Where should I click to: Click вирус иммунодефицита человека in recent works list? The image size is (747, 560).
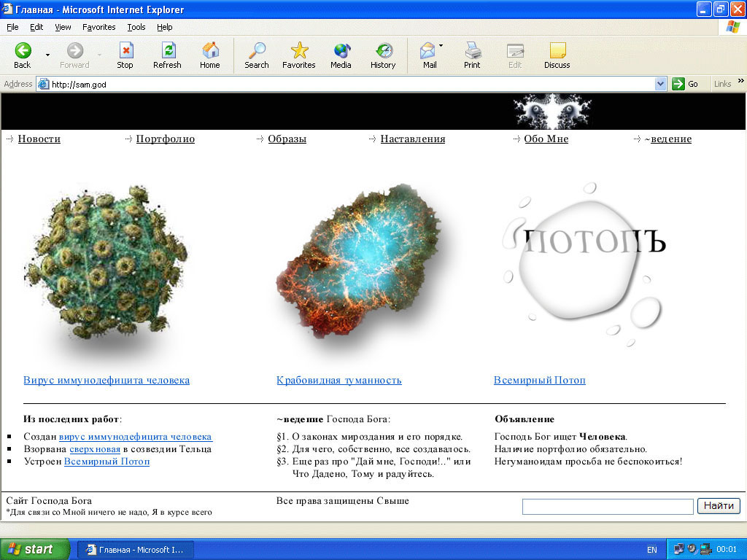click(136, 437)
